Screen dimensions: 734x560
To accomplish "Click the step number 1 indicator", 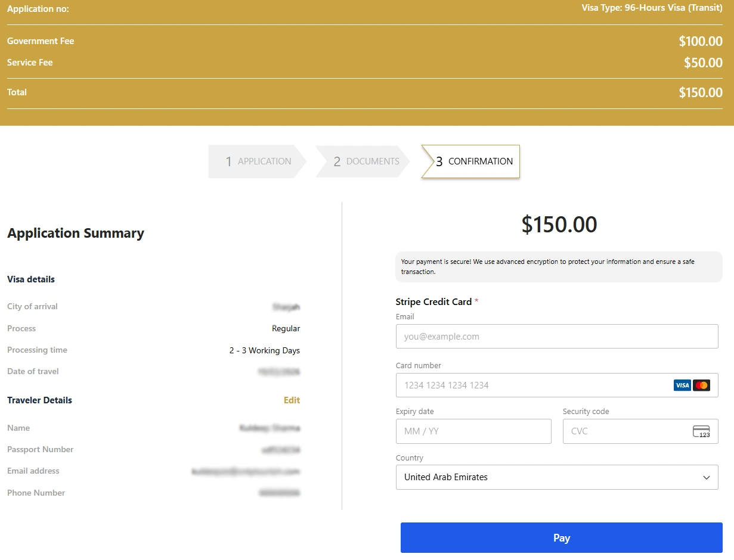I will [228, 161].
